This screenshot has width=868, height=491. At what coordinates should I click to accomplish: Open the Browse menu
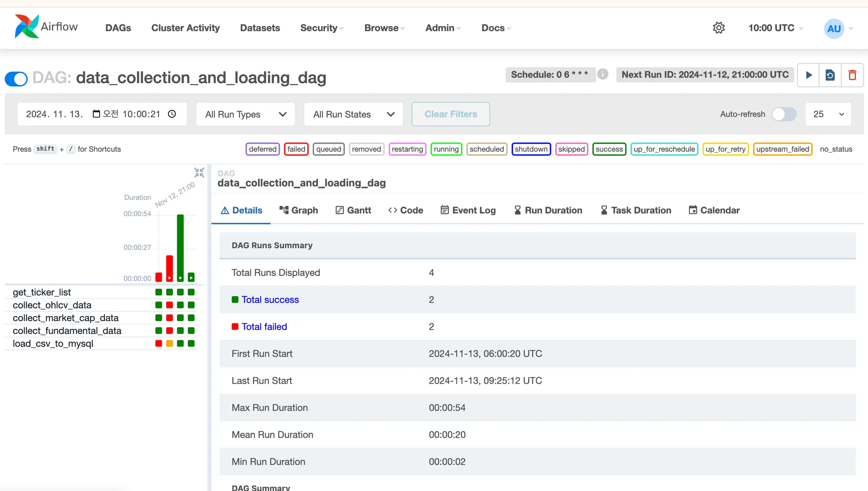384,28
